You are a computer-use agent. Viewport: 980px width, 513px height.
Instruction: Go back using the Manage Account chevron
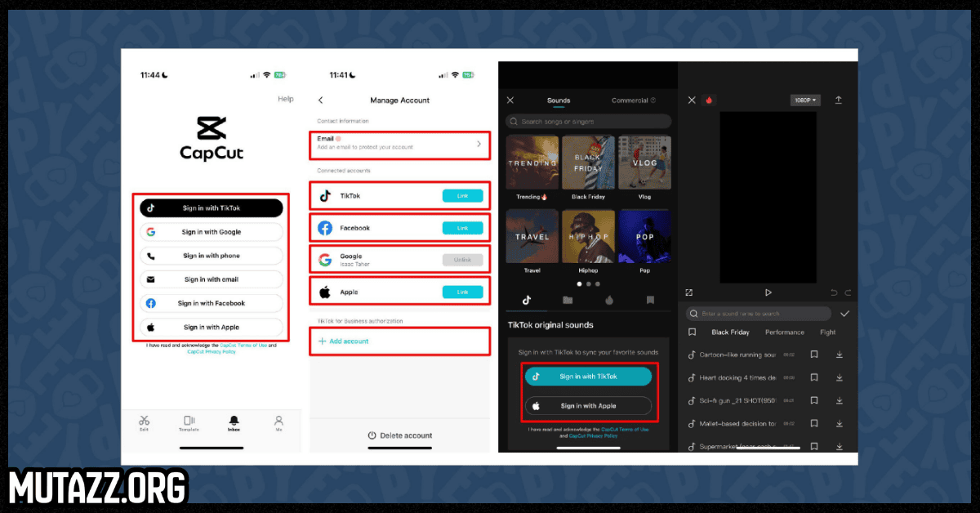point(320,100)
